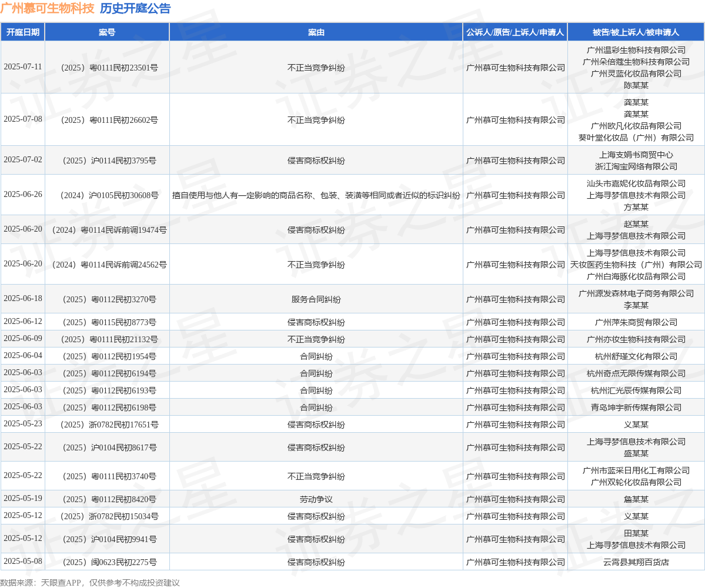Viewport: 705px width, 588px height.
Task: Click date cell 2025-07-08
Action: (23, 119)
